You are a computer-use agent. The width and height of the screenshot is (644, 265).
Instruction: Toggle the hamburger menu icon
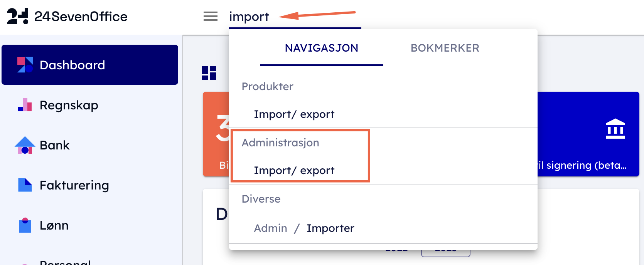coord(211,16)
